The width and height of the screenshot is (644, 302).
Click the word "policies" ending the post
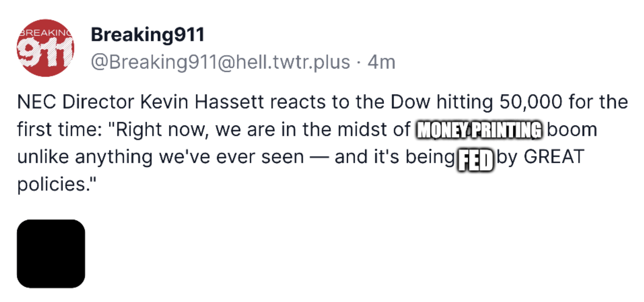click(x=52, y=184)
